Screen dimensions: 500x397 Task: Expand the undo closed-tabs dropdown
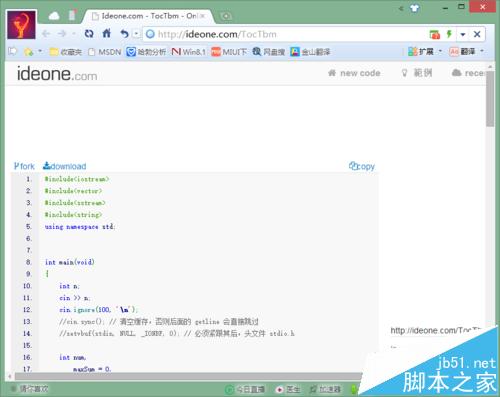click(136, 34)
